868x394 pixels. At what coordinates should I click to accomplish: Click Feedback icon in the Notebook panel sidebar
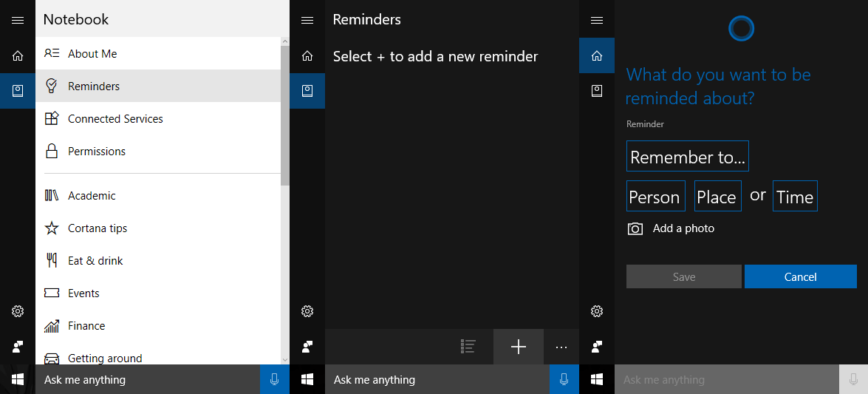point(18,347)
